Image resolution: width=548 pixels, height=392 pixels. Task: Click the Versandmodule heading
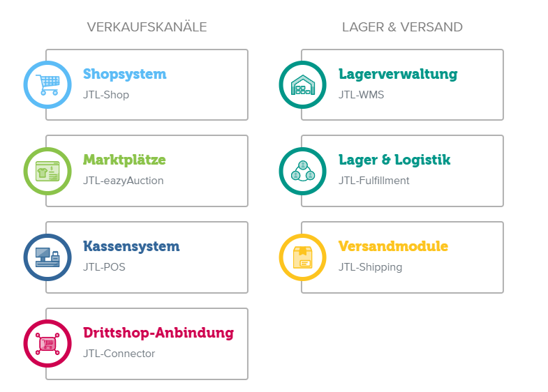(x=393, y=246)
